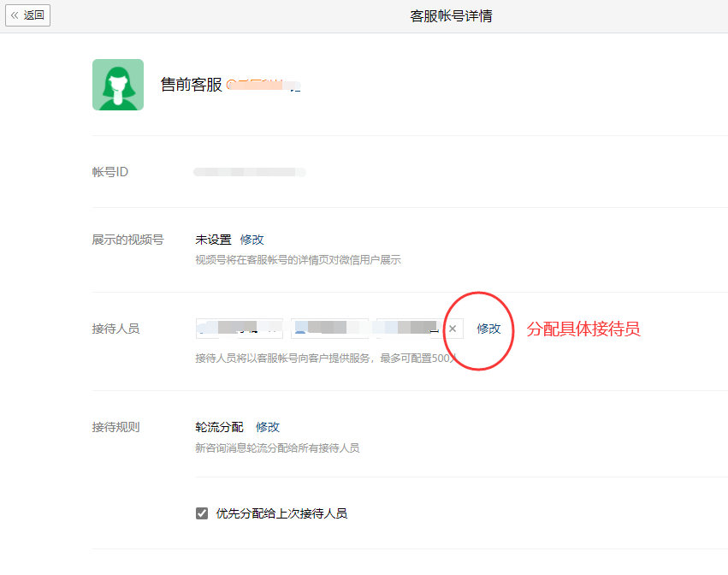
Task: Remove the third receptionist with X icon
Action: (x=453, y=329)
